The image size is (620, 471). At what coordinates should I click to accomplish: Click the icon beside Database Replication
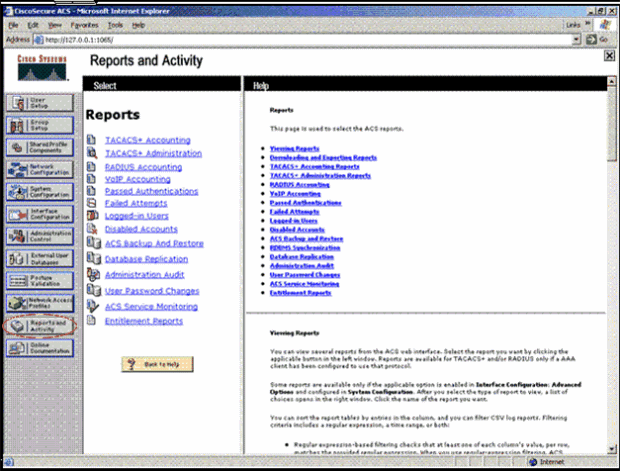[x=94, y=258]
